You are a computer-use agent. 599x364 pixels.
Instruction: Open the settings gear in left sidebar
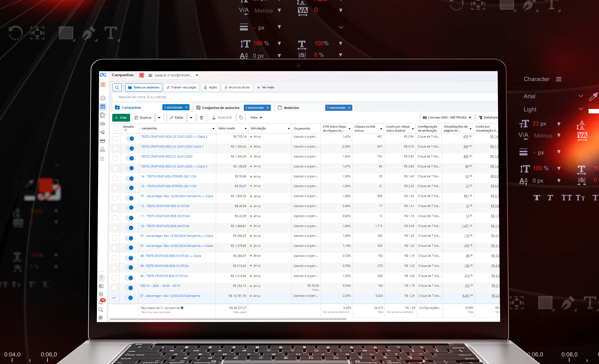pyautogui.click(x=101, y=294)
